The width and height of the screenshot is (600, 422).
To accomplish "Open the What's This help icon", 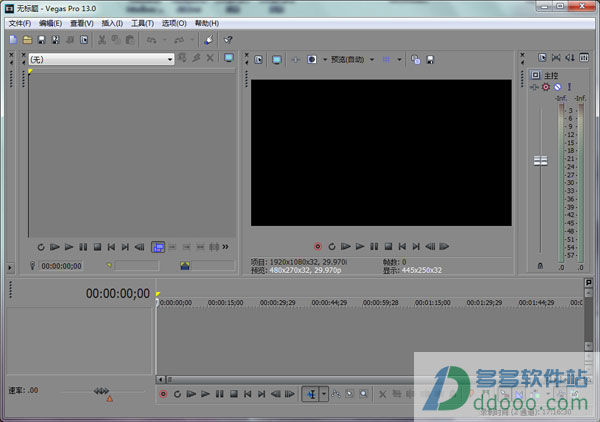I will click(x=228, y=40).
